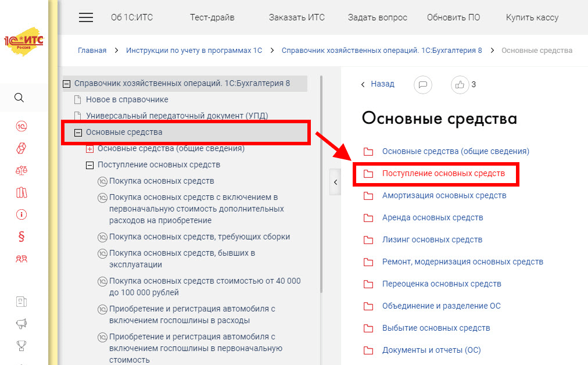Collapse Поступление основных средств tree node
This screenshot has width=588, height=365.
click(89, 166)
